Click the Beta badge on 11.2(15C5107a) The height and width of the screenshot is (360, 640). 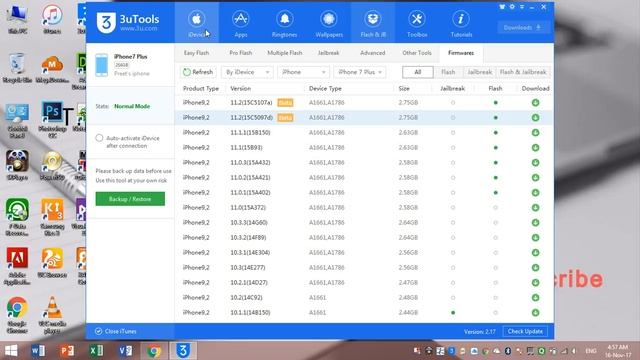[285, 103]
